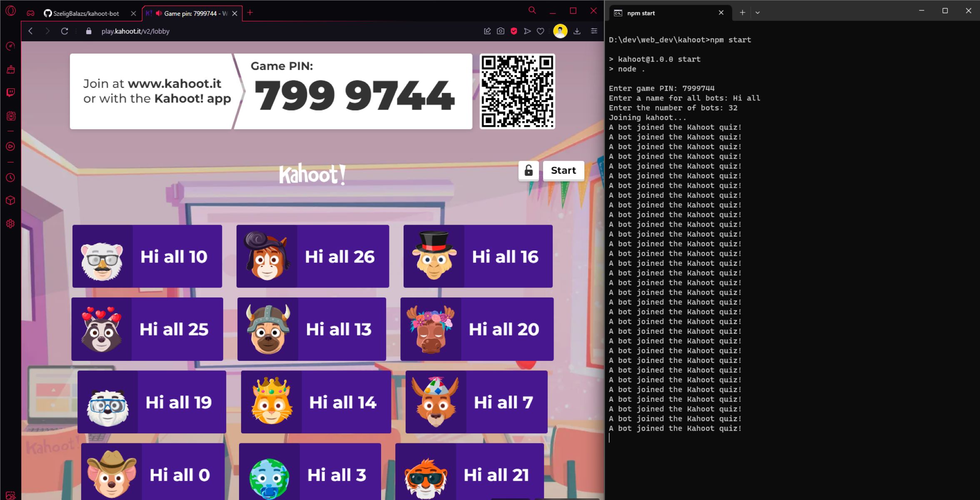Click player card Hi all 7

476,402
